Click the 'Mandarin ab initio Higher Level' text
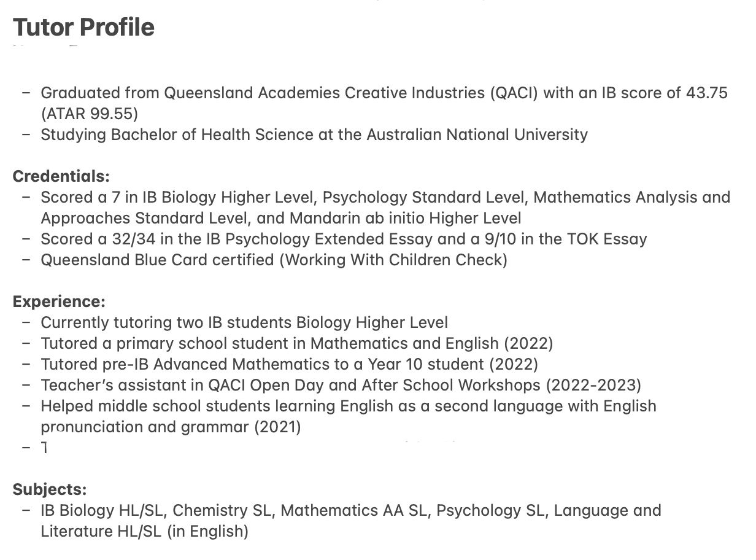 click(x=405, y=218)
